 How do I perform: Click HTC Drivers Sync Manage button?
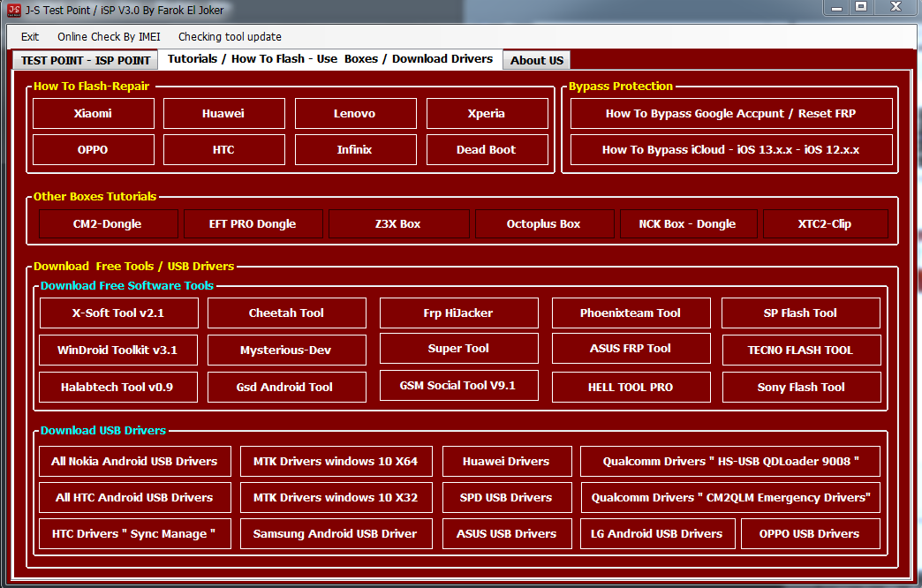click(x=134, y=533)
